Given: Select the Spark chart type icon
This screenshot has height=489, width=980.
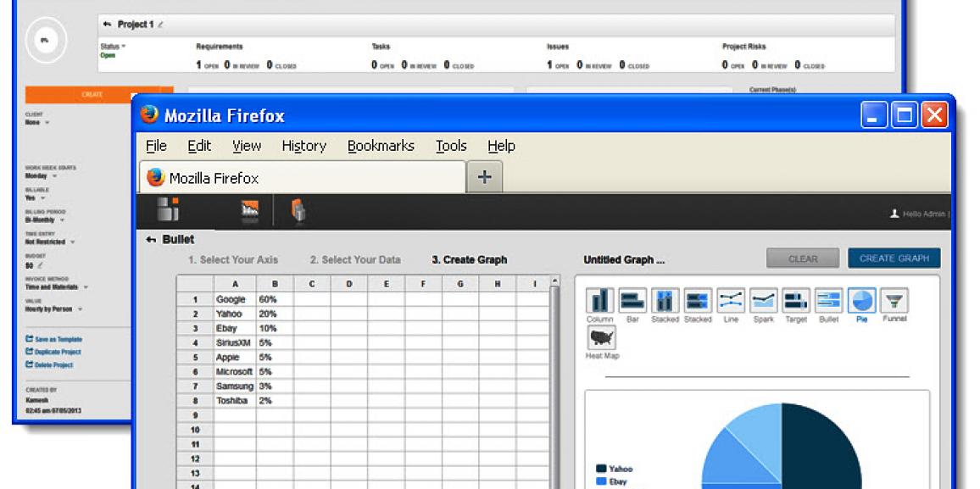Looking at the screenshot, I should [763, 301].
